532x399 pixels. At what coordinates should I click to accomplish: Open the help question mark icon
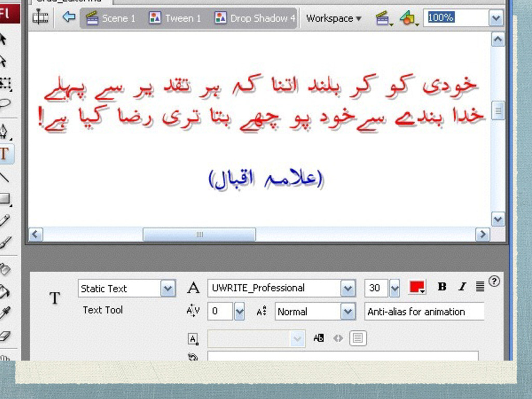click(494, 281)
